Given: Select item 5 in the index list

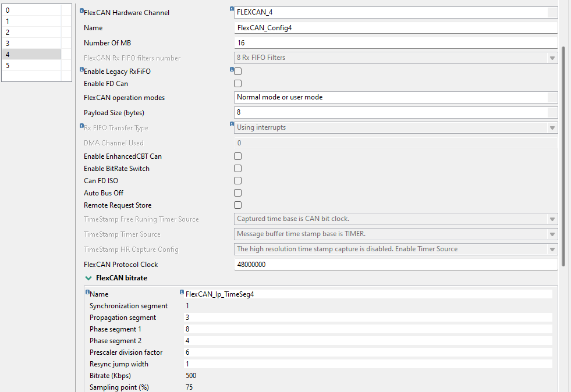Looking at the screenshot, I should pos(31,66).
